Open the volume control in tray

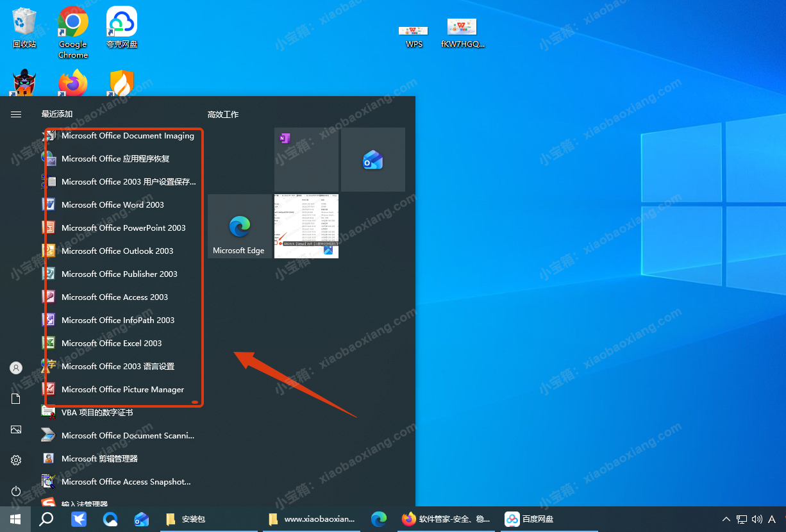(x=757, y=519)
